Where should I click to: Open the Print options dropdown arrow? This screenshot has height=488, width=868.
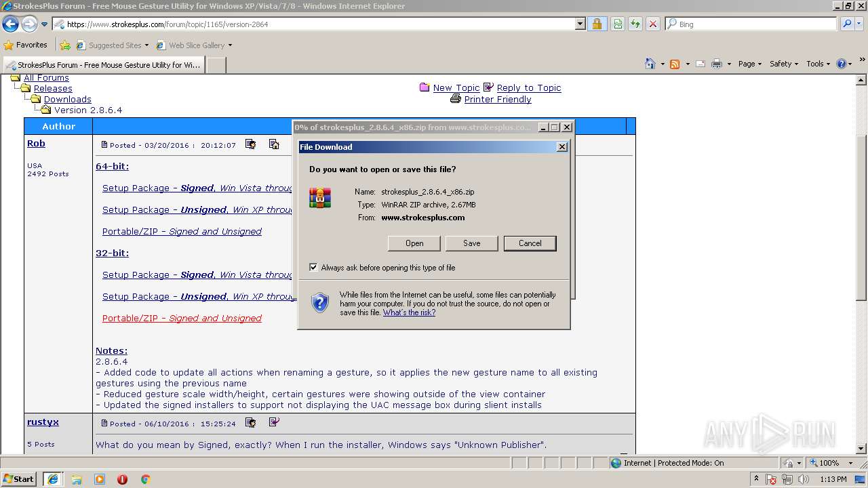coord(729,64)
